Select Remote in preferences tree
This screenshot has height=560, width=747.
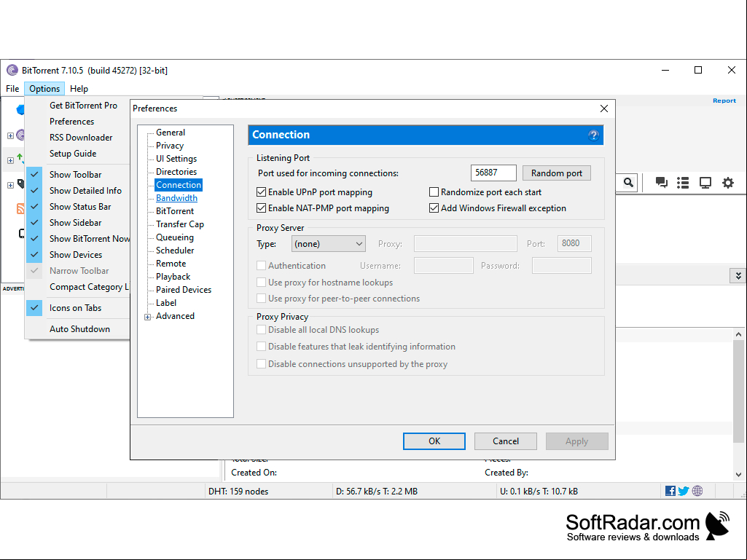click(171, 264)
